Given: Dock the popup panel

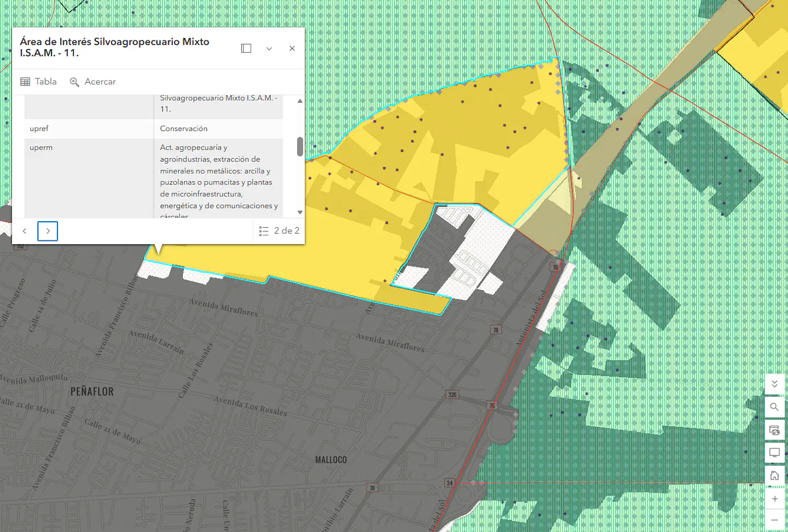Looking at the screenshot, I should coord(246,48).
